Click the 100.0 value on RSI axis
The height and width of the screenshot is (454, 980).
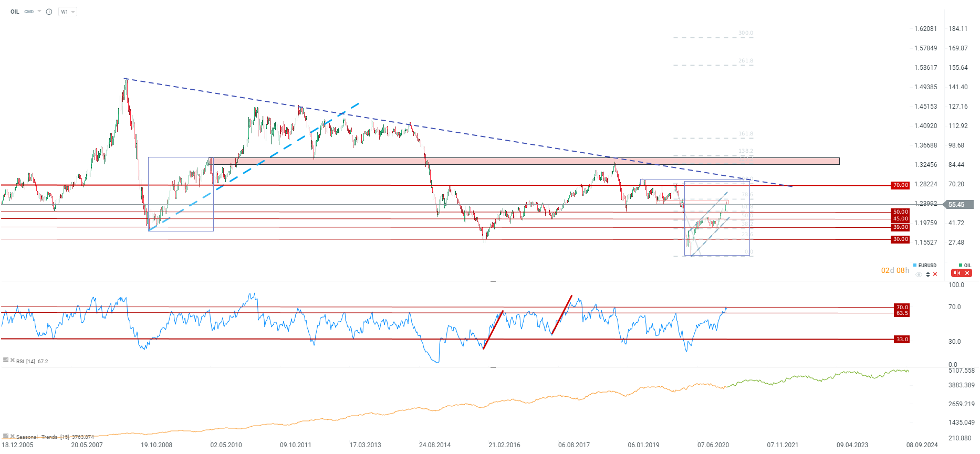(956, 285)
